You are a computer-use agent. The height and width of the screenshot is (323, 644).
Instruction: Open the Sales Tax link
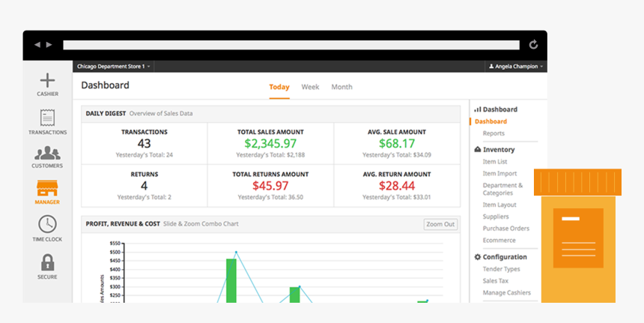click(x=495, y=281)
